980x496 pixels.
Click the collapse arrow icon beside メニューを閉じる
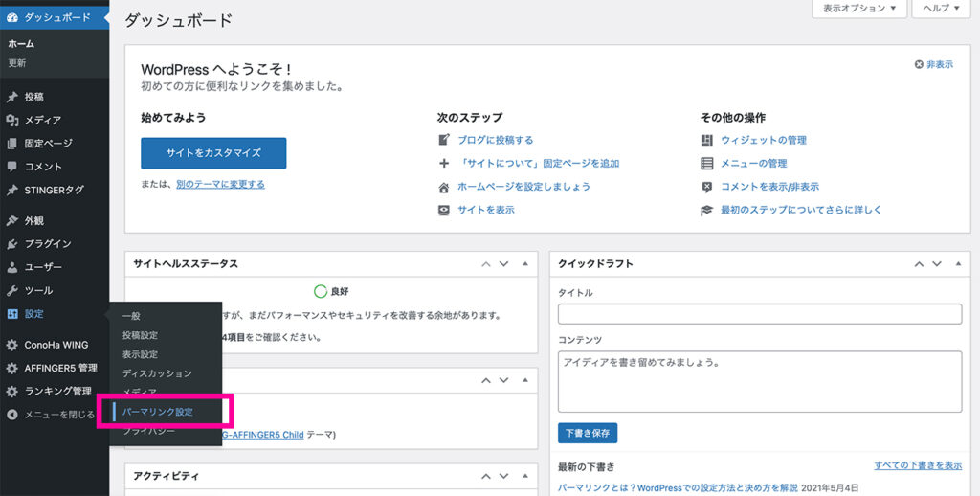(x=11, y=415)
